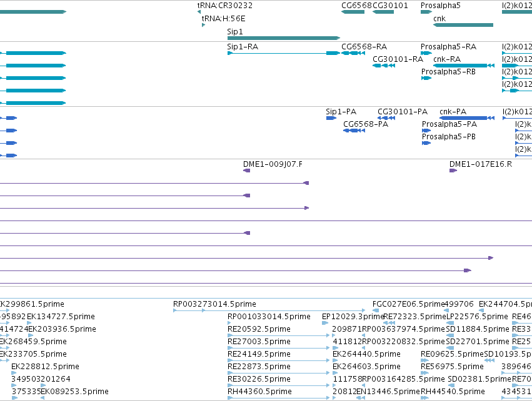Viewport: 532px width, 401px height.
Task: Click the Prosalpha5-RB transcript
Action: [x=426, y=78]
